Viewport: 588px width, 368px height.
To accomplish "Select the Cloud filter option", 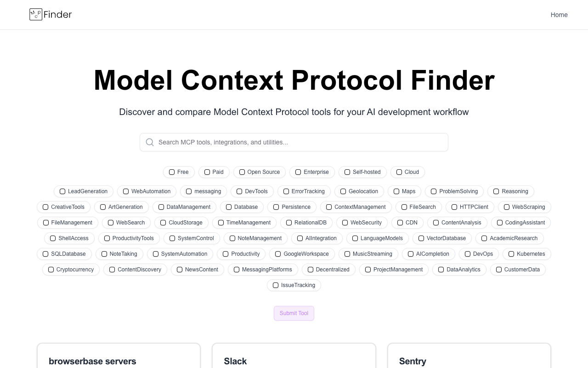I will [399, 172].
